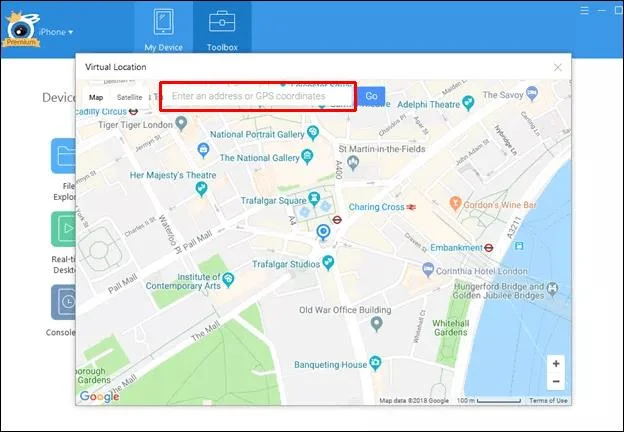Open the hamburger menu in title bar
624x432 pixels.
[x=584, y=10]
